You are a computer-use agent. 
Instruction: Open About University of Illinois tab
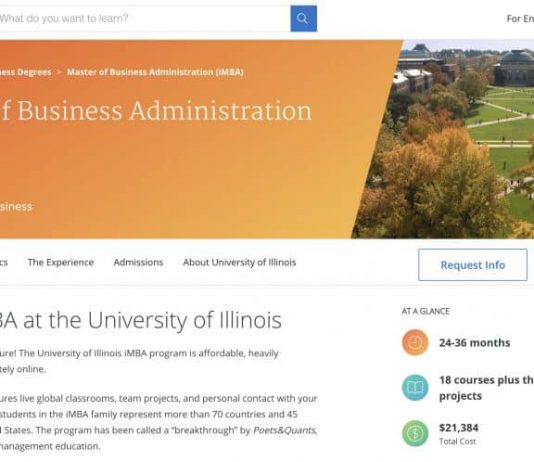tap(239, 262)
